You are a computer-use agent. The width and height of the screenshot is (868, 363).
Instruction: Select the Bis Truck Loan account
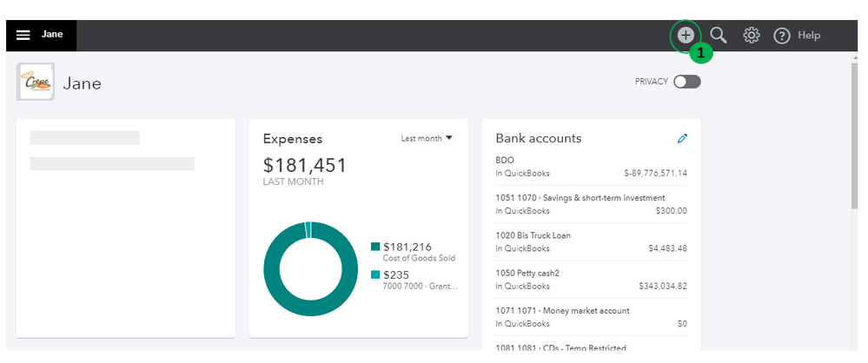(x=591, y=241)
